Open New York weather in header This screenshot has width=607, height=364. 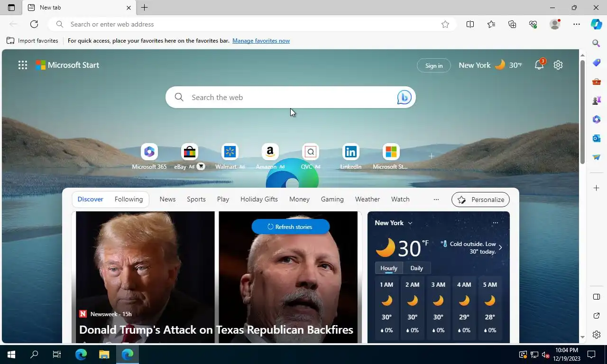(x=490, y=65)
